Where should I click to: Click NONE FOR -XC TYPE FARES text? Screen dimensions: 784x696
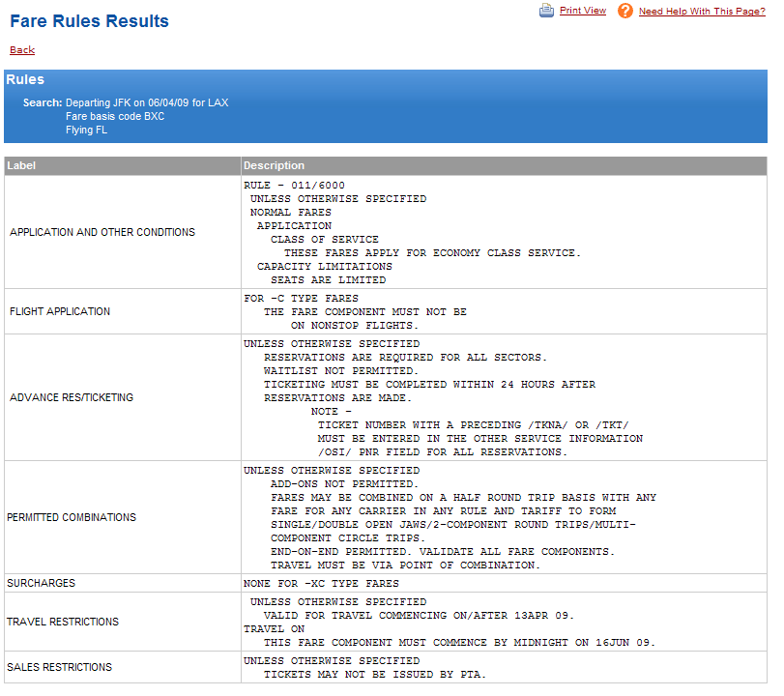pyautogui.click(x=321, y=584)
